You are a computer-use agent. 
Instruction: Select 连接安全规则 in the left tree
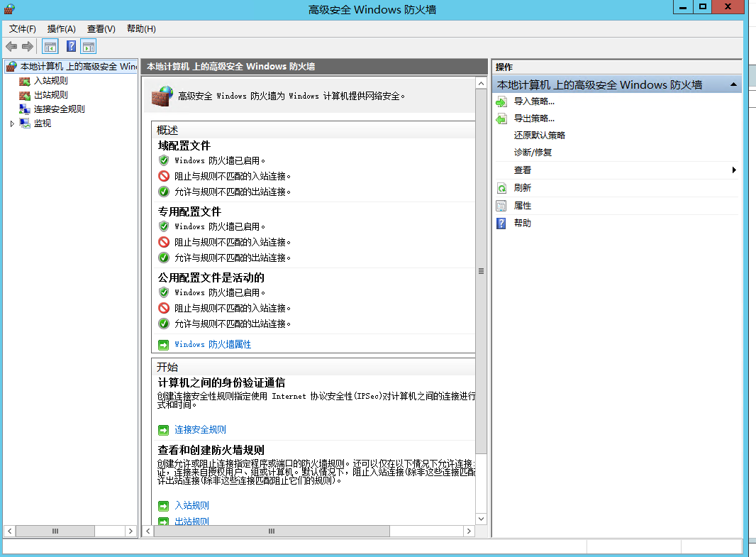point(59,109)
